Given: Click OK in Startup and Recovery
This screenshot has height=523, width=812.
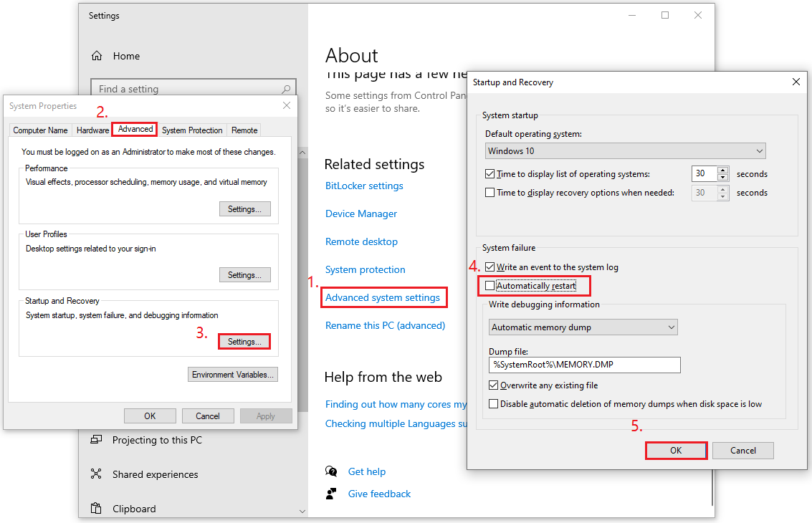Looking at the screenshot, I should (x=676, y=451).
